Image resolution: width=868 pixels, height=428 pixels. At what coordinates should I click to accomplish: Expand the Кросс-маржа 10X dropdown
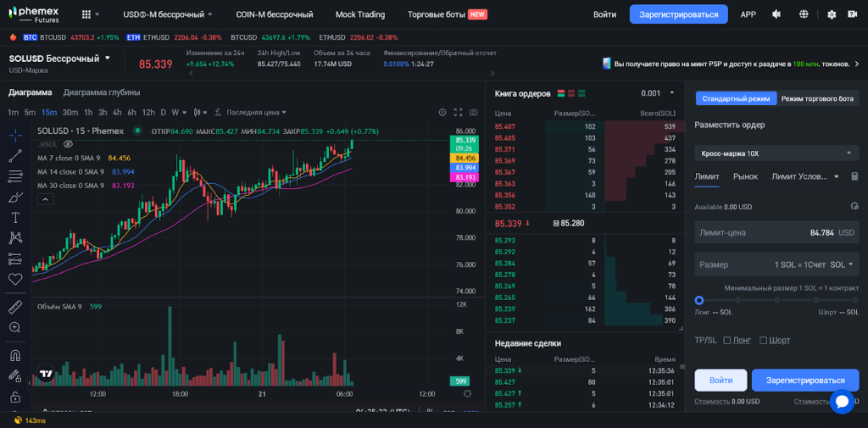(776, 153)
